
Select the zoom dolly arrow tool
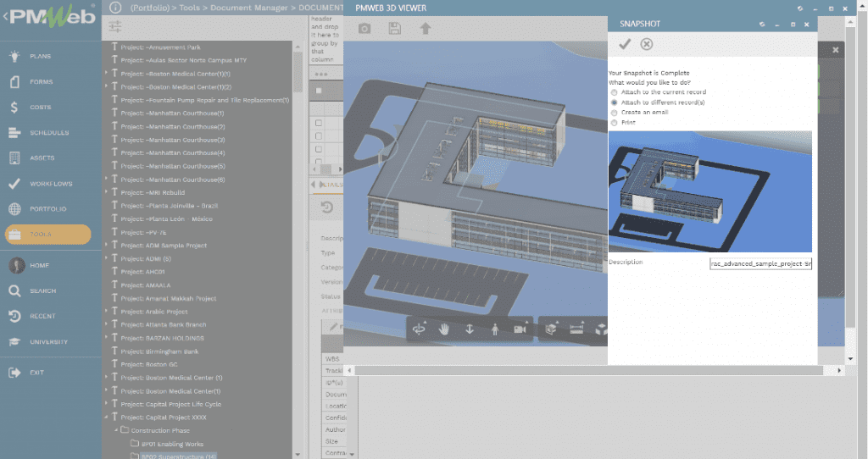470,329
